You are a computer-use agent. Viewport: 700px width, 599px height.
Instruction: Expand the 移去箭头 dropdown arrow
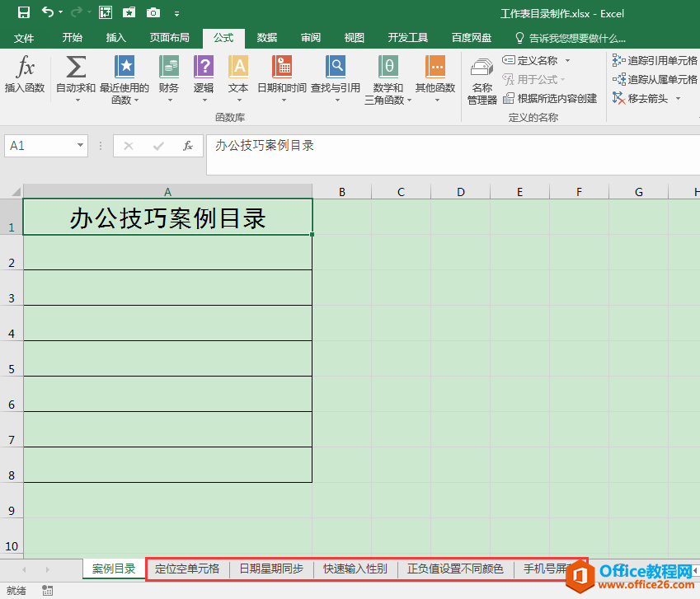(x=678, y=98)
